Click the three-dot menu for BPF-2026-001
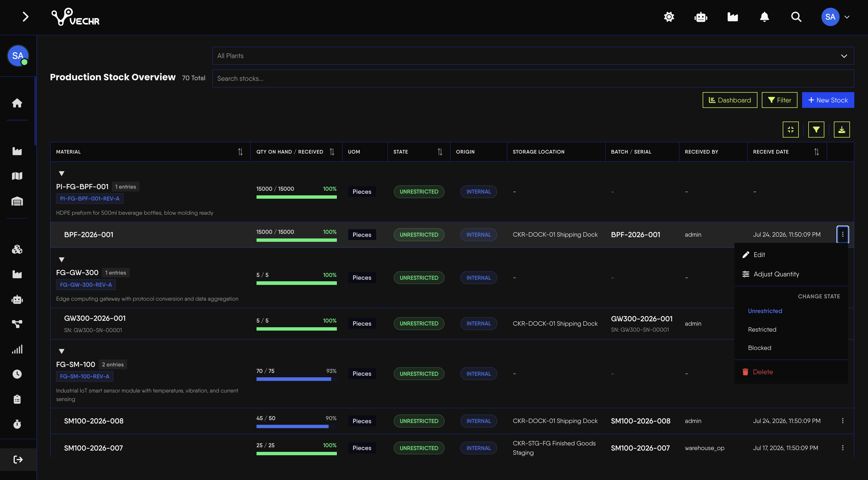The image size is (868, 480). click(842, 234)
